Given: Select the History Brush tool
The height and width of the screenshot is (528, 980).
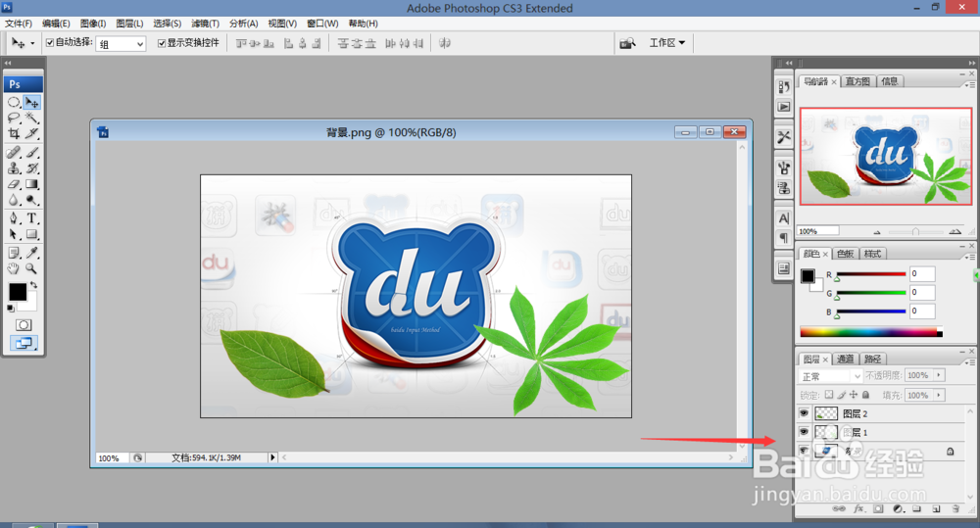Looking at the screenshot, I should coord(32,168).
